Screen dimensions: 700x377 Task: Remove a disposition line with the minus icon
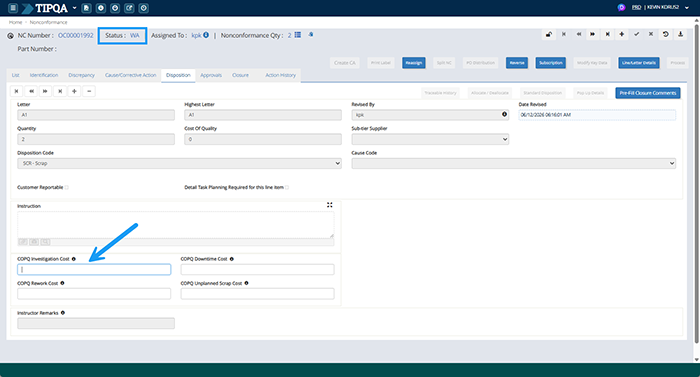pos(89,91)
